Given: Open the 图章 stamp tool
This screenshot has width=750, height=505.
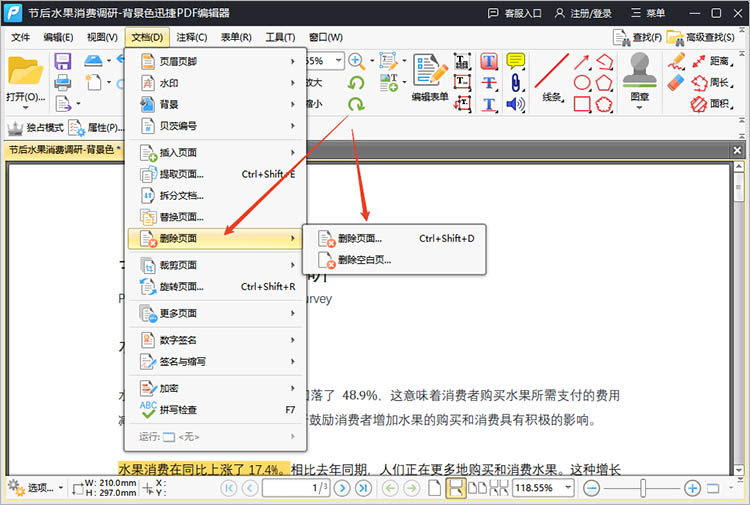Looking at the screenshot, I should click(x=640, y=79).
